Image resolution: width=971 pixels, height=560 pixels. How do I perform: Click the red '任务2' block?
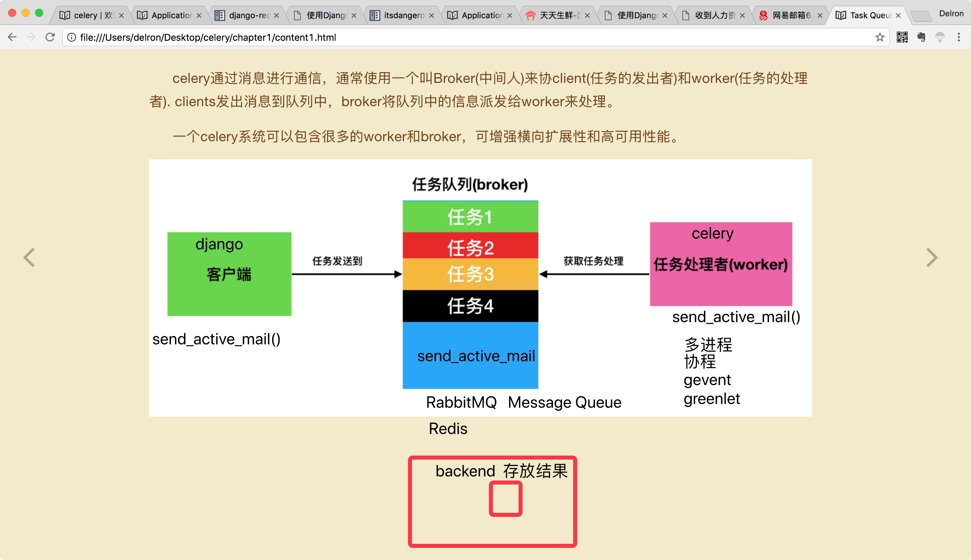coord(470,245)
